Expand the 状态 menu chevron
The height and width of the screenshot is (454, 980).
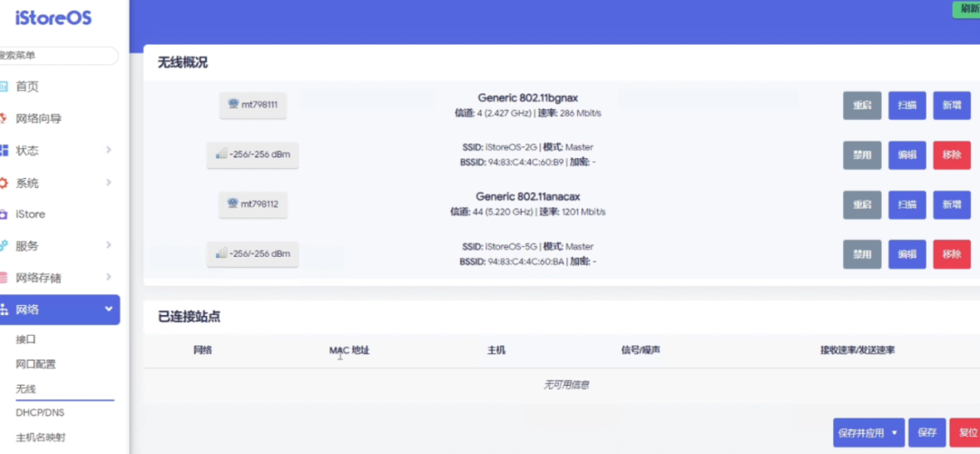pyautogui.click(x=109, y=150)
